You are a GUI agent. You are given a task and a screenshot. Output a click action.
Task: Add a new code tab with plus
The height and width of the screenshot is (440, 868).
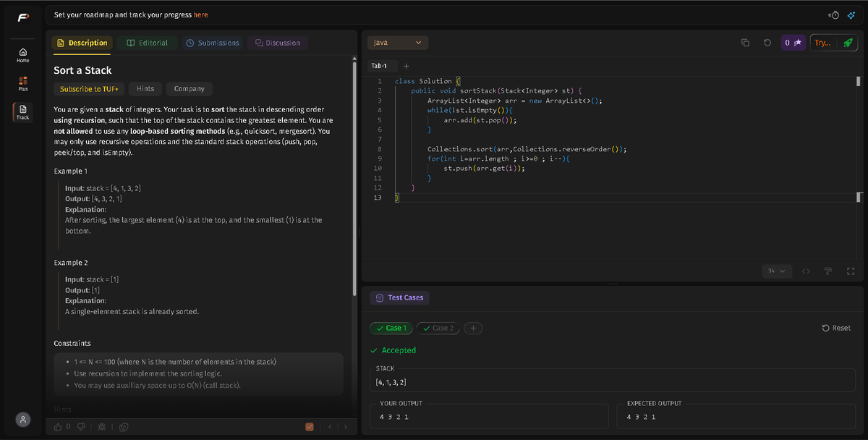[x=407, y=66]
